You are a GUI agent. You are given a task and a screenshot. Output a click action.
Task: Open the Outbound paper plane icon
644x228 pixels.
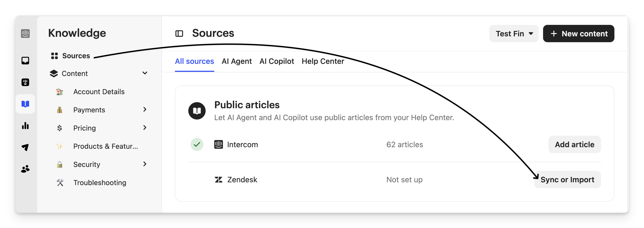[x=25, y=147]
